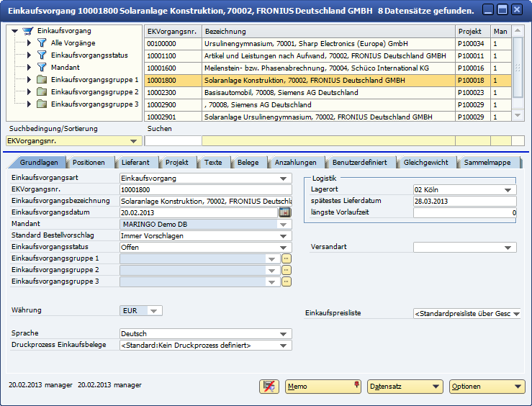Select row 10002300 Basisautomobil in the list

pyautogui.click(x=288, y=93)
